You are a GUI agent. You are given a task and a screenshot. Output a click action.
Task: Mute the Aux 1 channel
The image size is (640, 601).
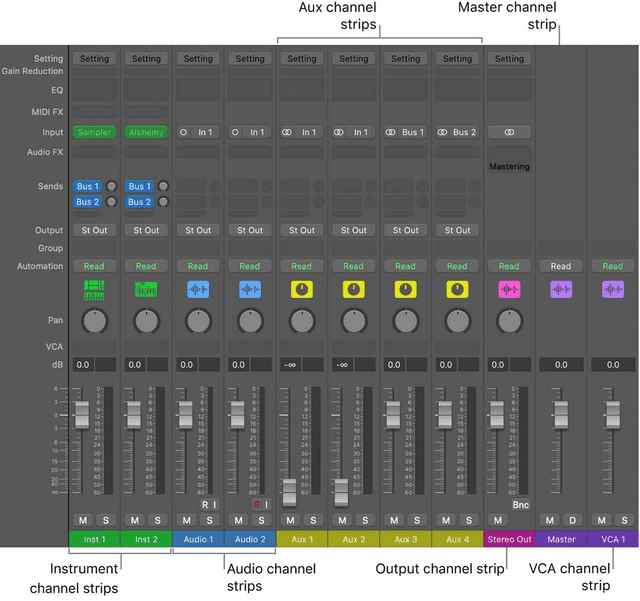click(x=290, y=520)
